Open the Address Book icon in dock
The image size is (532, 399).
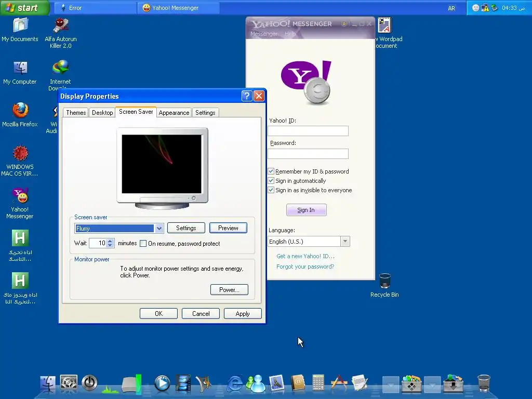click(x=298, y=383)
